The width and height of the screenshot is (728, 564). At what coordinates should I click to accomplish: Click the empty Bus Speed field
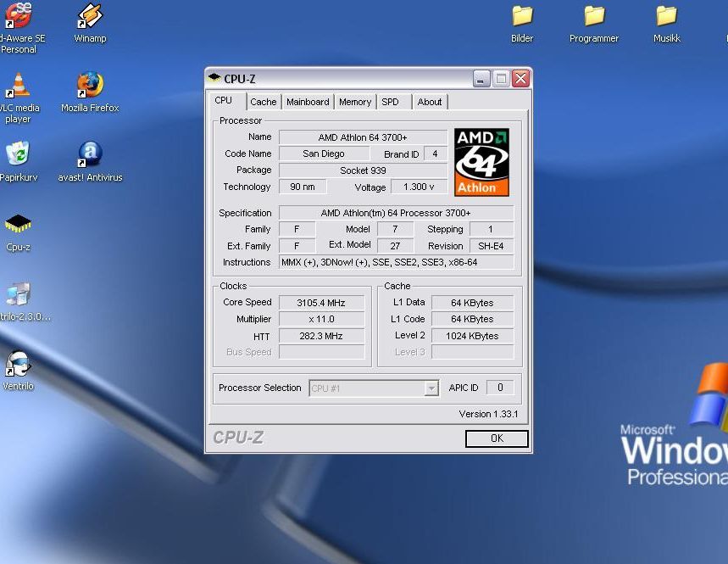321,352
